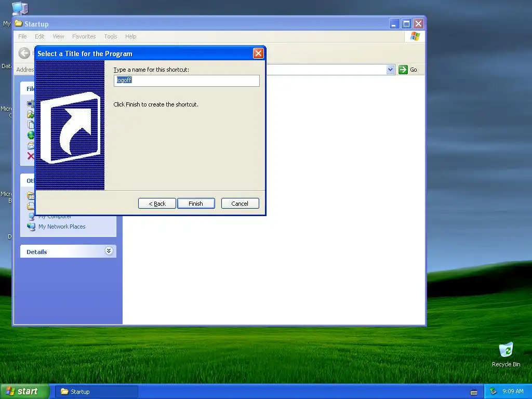Click the green globe publish icon
532x399 pixels.
(31, 135)
